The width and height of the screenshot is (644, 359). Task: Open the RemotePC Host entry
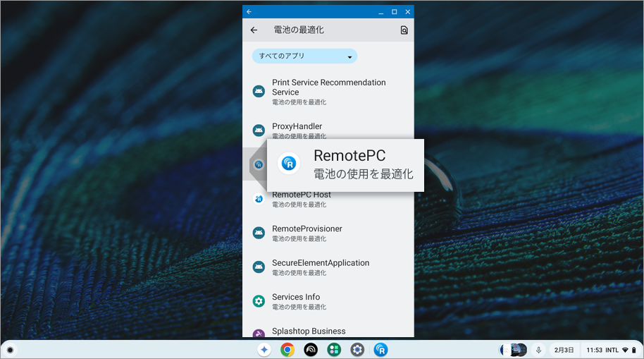coord(328,200)
